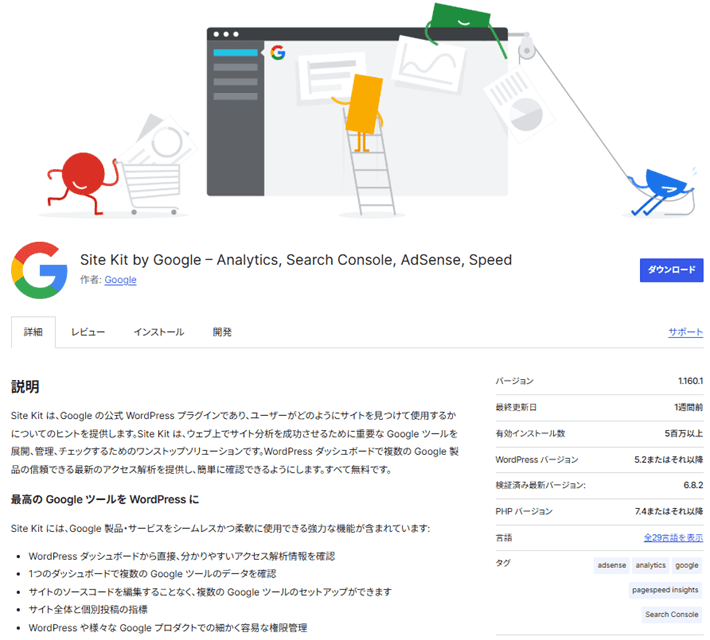Screen dimensions: 710x640
Task: Switch to the 開発 tab
Action: point(222,332)
